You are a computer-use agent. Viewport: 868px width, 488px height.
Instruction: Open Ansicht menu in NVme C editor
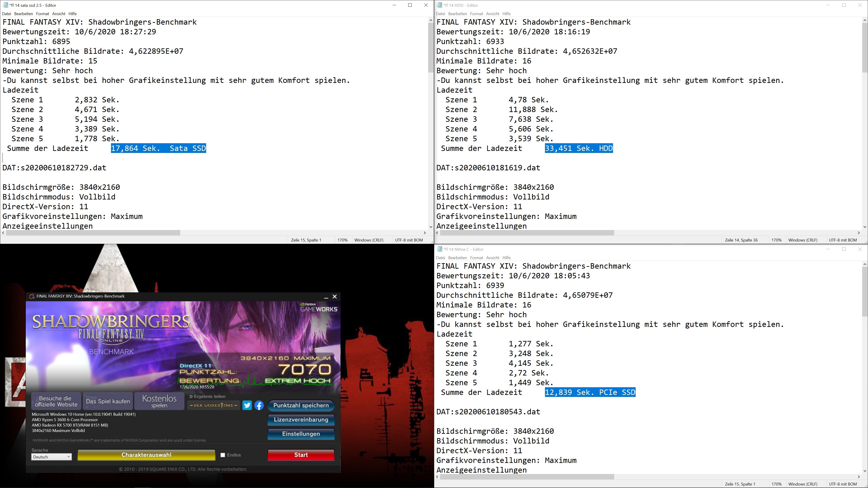pos(492,258)
